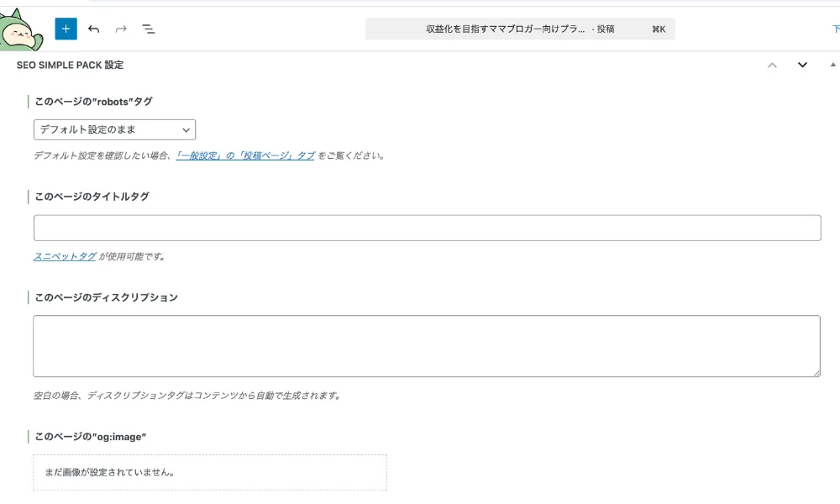Open the document overview list icon
Viewport: 840px width, 504px height.
tap(149, 28)
